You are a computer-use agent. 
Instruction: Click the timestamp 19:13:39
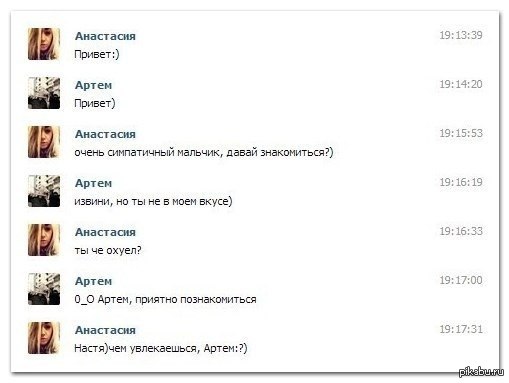(461, 35)
